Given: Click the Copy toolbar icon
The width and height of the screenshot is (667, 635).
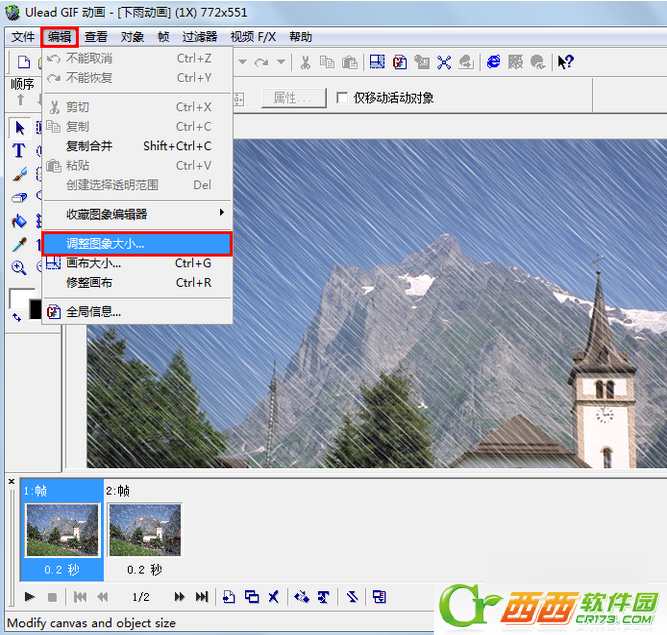Looking at the screenshot, I should coord(327,63).
